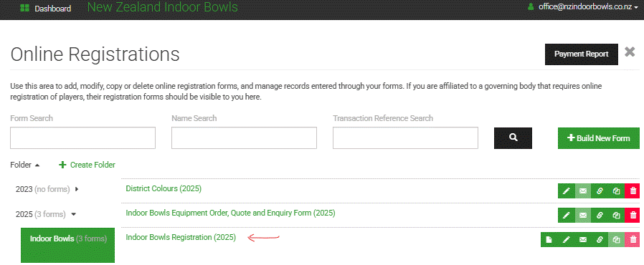The width and height of the screenshot is (644, 265).
Task: Open the District Colours (2025) form link
Action: pos(164,188)
